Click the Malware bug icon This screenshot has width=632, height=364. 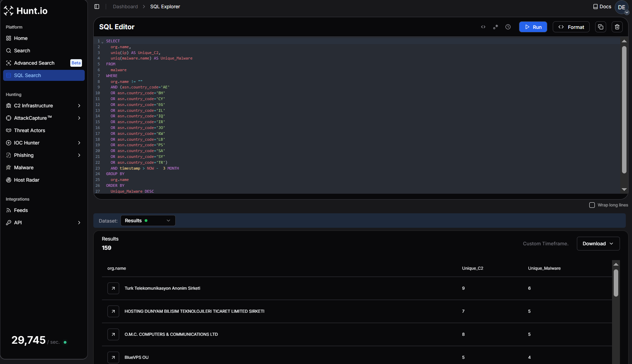[9, 168]
